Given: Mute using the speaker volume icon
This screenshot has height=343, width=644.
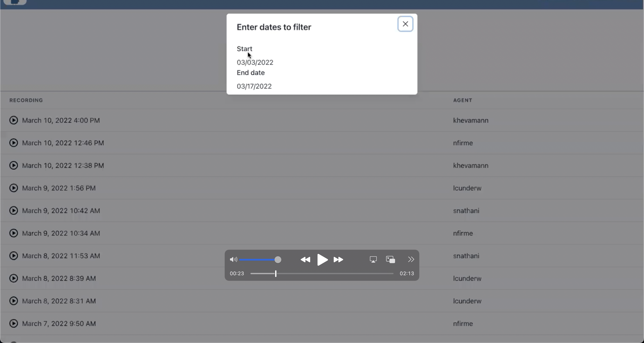Looking at the screenshot, I should click(x=233, y=260).
